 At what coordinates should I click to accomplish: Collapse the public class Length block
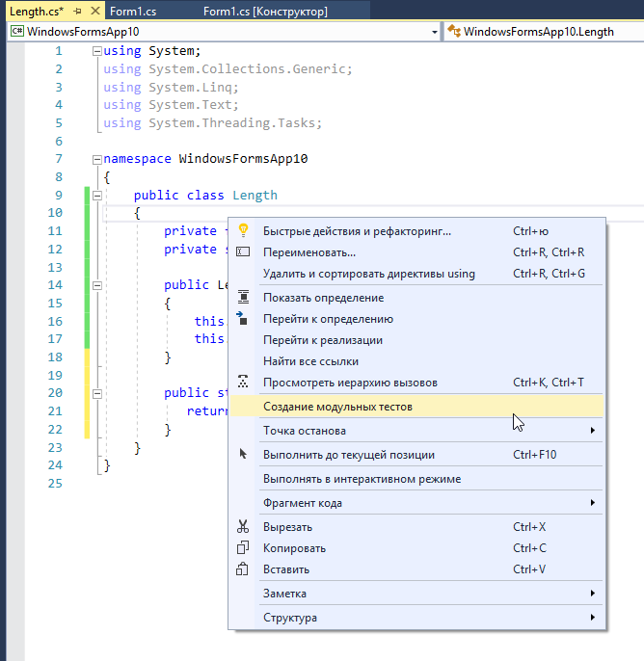click(x=95, y=196)
